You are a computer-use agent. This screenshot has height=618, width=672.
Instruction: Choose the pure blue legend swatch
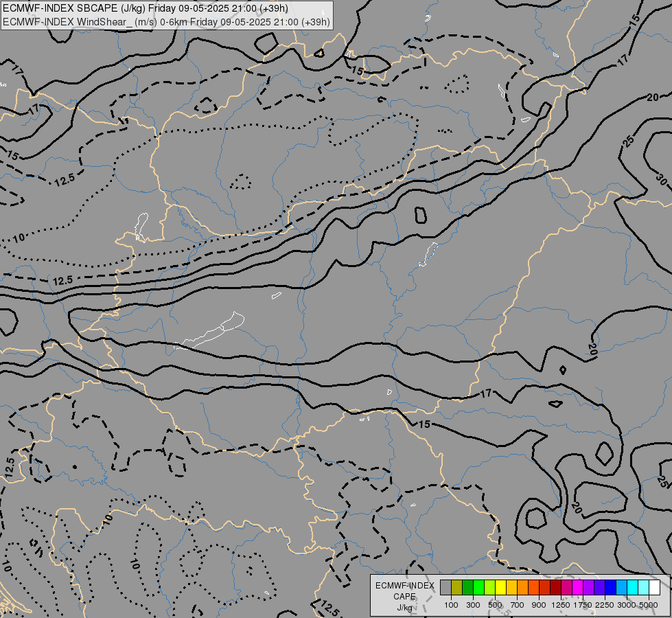(x=610, y=588)
